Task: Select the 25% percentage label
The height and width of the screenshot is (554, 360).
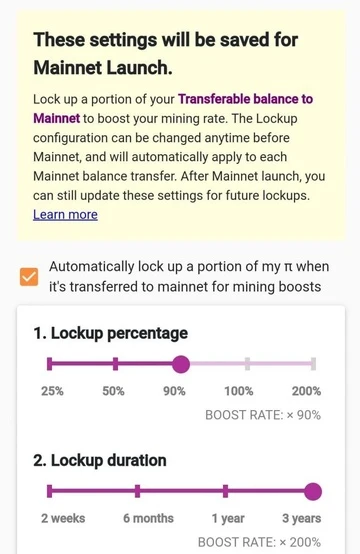Action: tap(52, 391)
